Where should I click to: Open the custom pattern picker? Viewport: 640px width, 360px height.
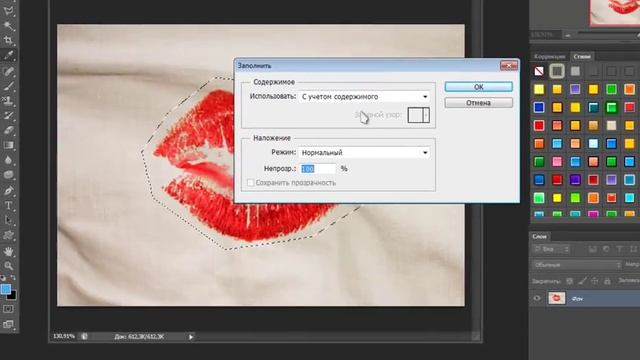coord(419,115)
